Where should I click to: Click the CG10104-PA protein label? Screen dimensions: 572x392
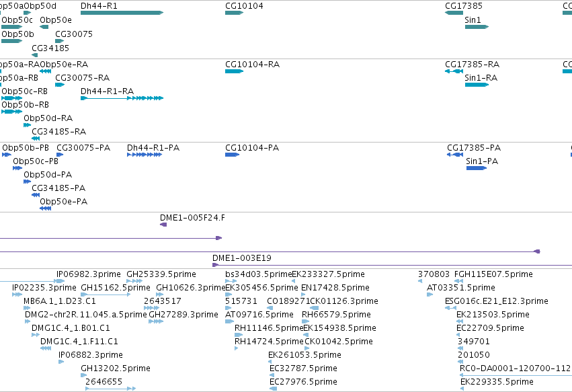click(x=252, y=148)
